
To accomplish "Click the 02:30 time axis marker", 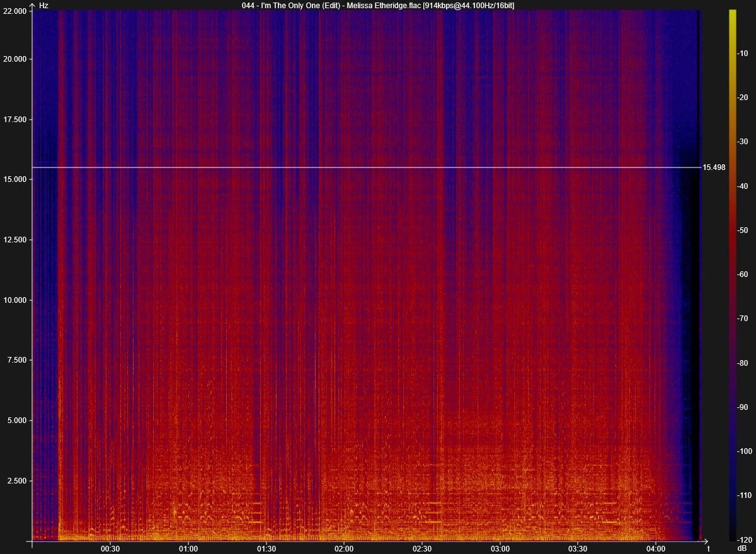I will pos(422,548).
